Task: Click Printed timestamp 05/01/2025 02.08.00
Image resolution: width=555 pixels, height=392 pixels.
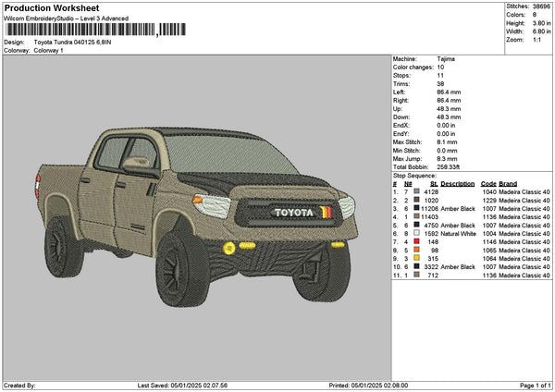Action: point(379,386)
